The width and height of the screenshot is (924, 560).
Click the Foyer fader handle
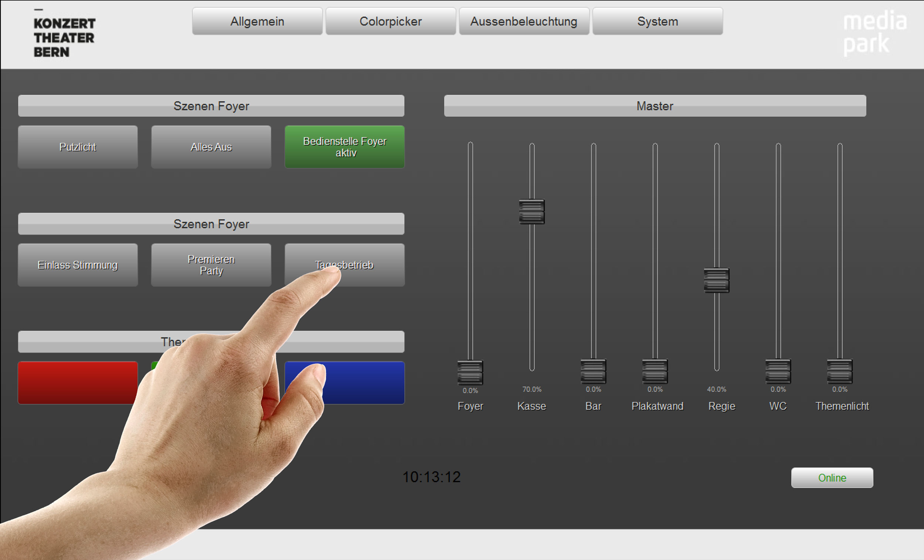(470, 373)
